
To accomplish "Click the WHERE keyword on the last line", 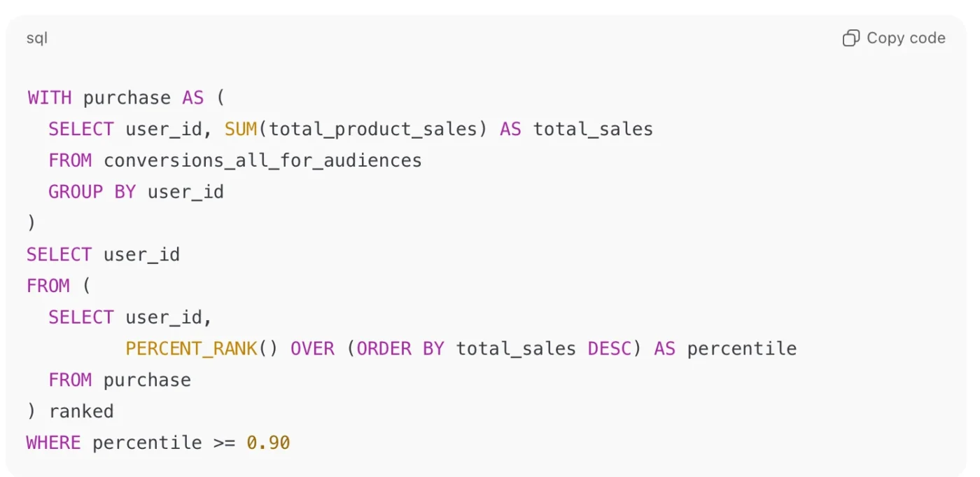I will (x=53, y=443).
